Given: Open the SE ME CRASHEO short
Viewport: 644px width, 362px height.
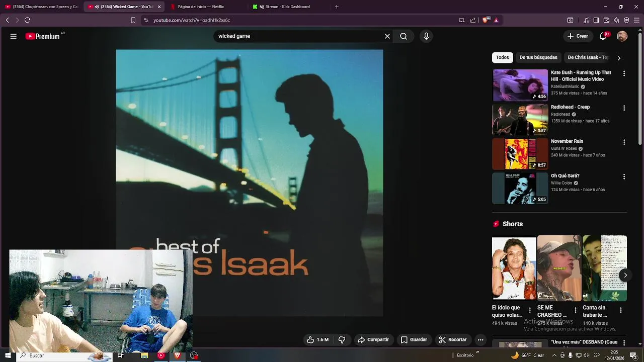Looking at the screenshot, I should coord(559,268).
